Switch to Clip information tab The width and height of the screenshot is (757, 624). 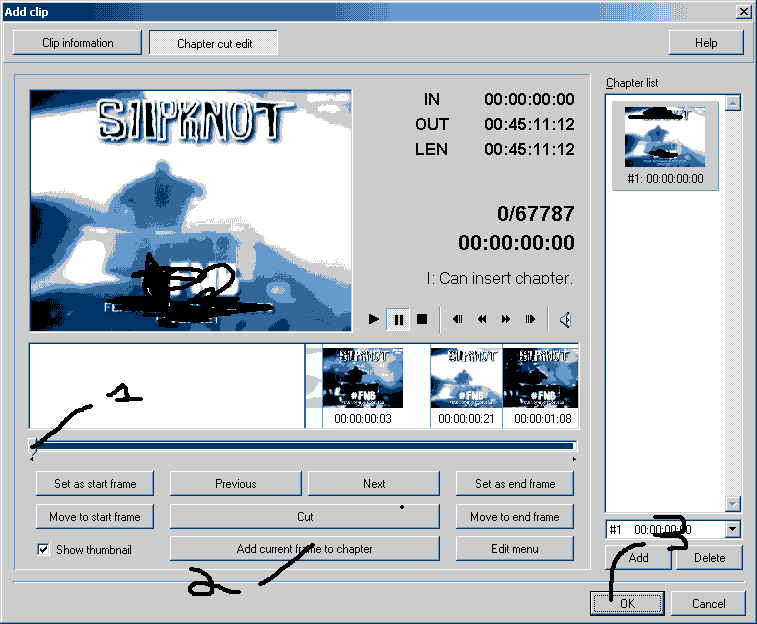pos(78,43)
